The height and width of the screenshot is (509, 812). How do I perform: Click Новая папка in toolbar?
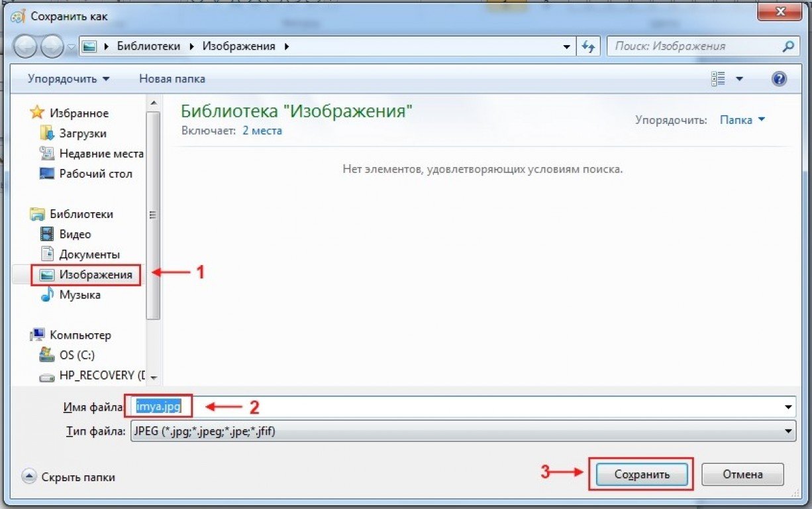[172, 79]
